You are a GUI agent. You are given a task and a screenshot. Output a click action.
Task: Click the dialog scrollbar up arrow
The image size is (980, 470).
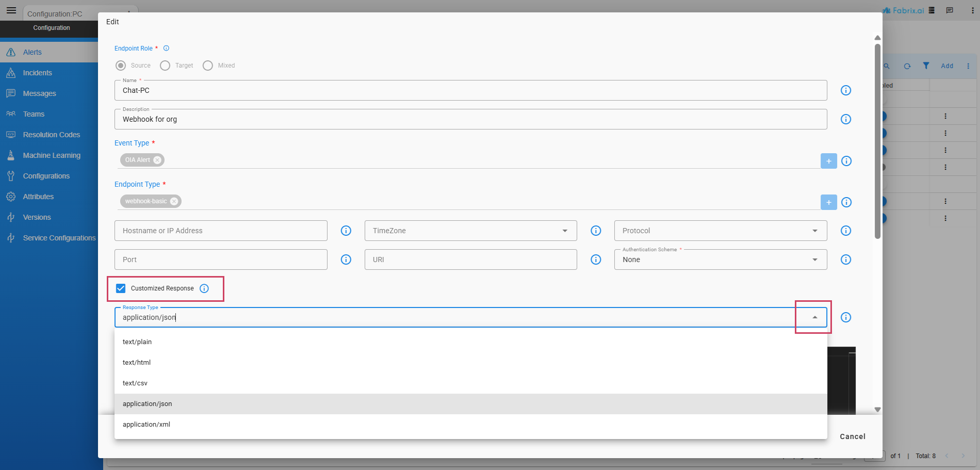click(x=877, y=38)
